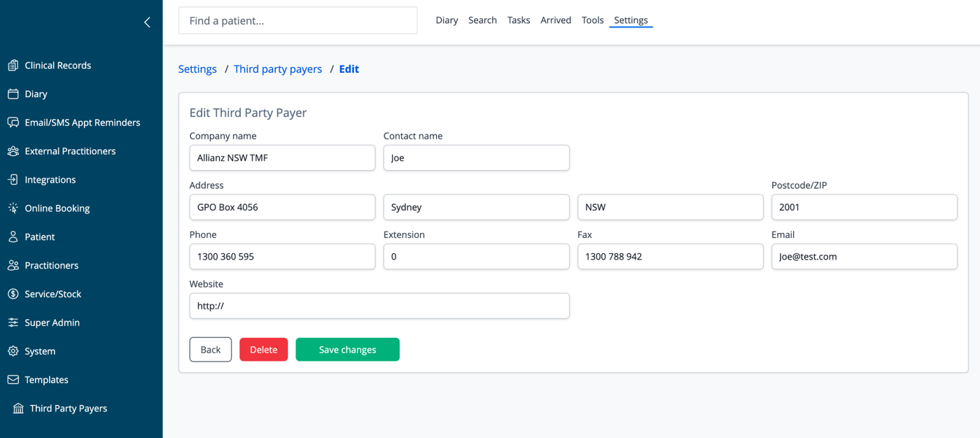This screenshot has width=980, height=438.
Task: Click the Patient person icon
Action: [13, 237]
